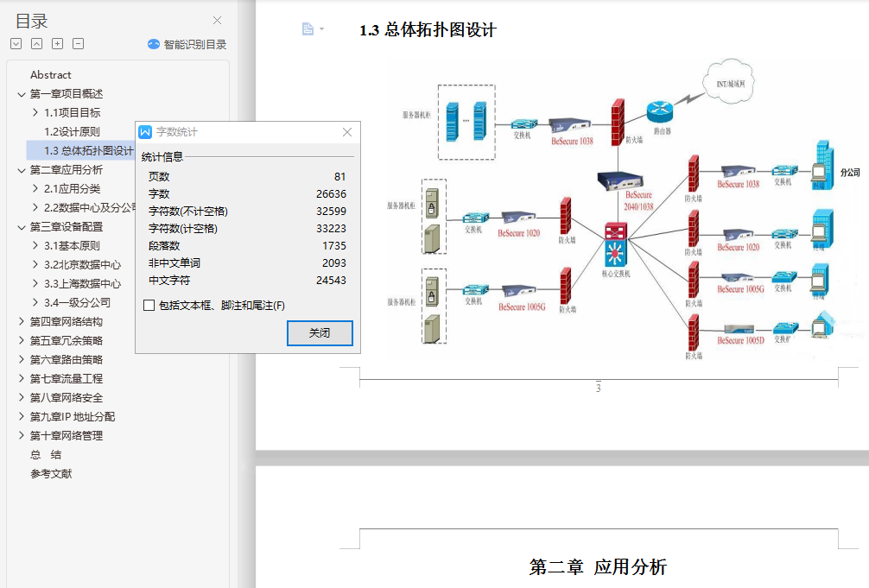This screenshot has height=588, width=869.
Task: Expand the 第八章网络安全 chapter
Action: point(22,397)
